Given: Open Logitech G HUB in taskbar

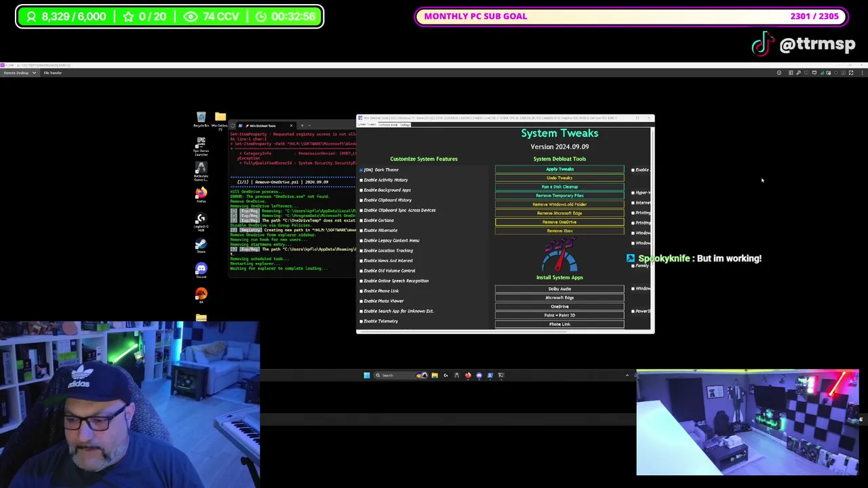Looking at the screenshot, I should pos(446,375).
